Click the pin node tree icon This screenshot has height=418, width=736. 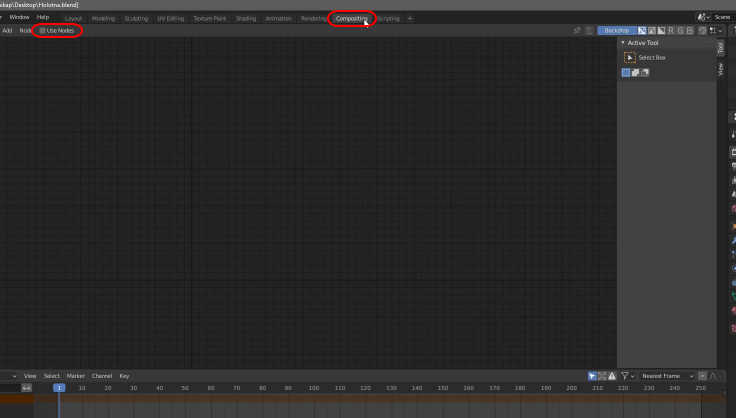(577, 30)
